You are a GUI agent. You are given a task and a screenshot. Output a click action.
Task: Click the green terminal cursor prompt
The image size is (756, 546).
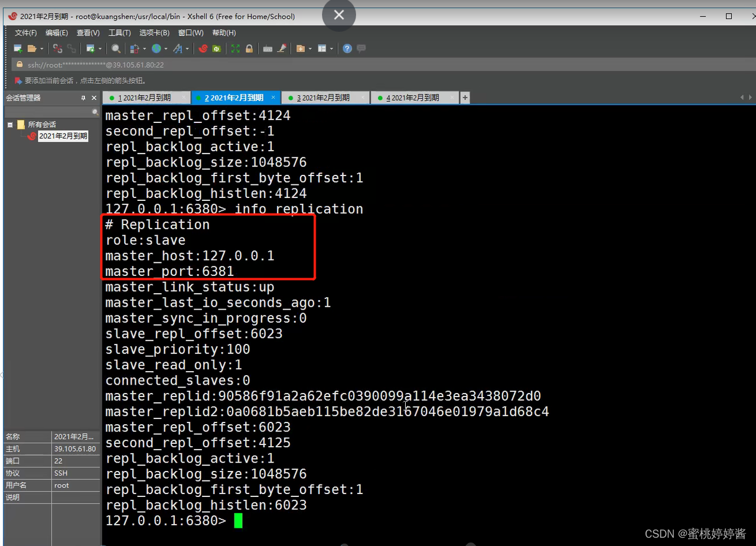(x=238, y=521)
